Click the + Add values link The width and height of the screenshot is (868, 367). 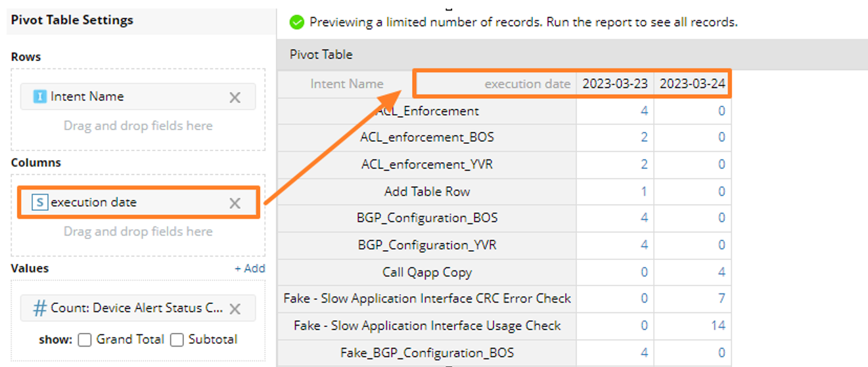point(250,268)
